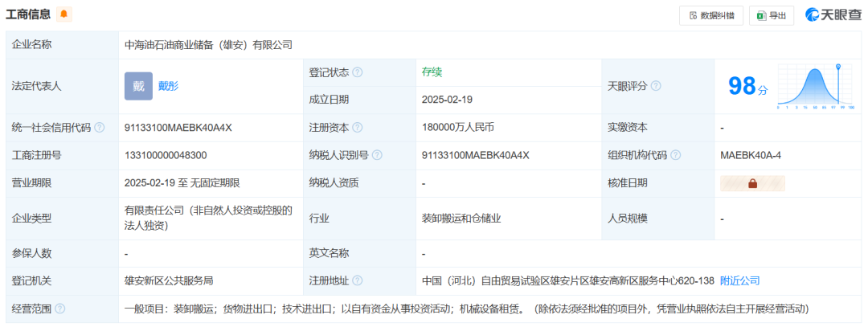Click the 英文名称 label
The image size is (868, 327).
coord(329,253)
